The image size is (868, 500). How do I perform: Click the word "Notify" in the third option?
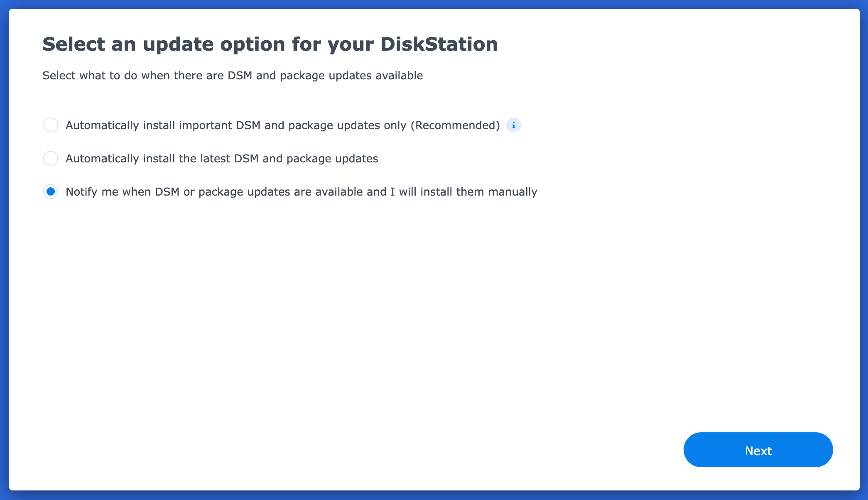point(81,192)
